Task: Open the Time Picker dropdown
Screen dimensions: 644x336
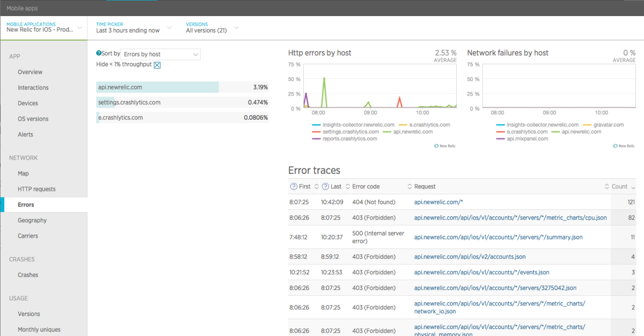Action: click(134, 27)
